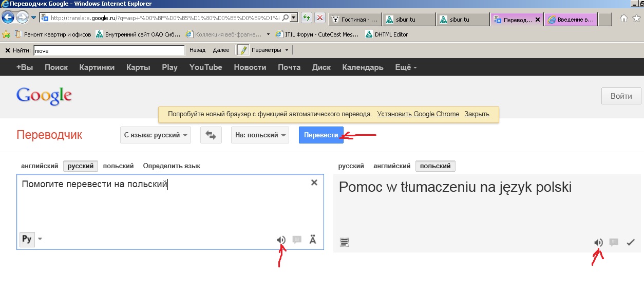The width and height of the screenshot is (644, 288).
Task: Open Новости in Google bar
Action: [x=250, y=67]
